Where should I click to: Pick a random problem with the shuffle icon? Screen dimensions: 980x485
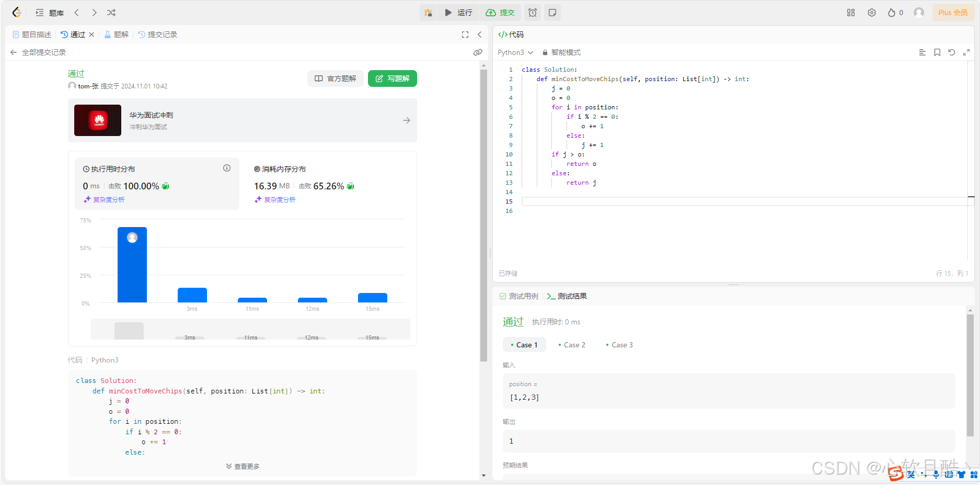[x=111, y=12]
